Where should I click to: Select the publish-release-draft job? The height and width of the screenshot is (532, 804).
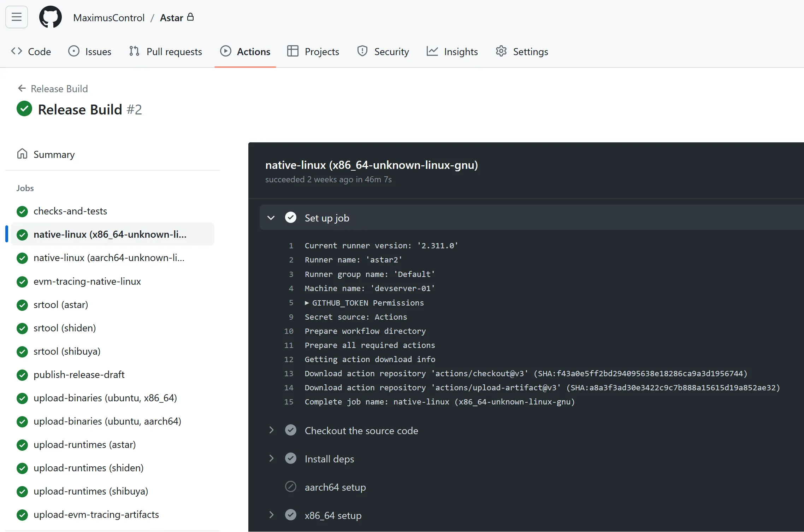click(x=79, y=374)
